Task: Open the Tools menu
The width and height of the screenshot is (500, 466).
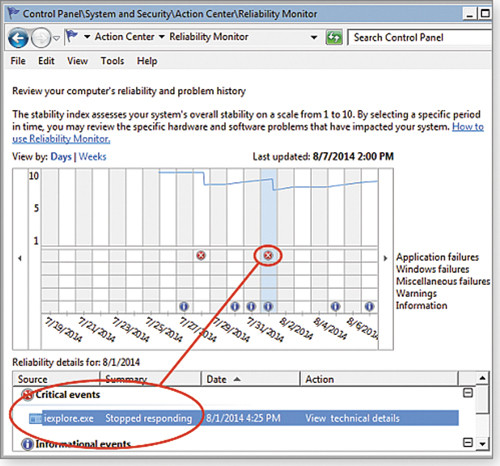Action: click(112, 61)
